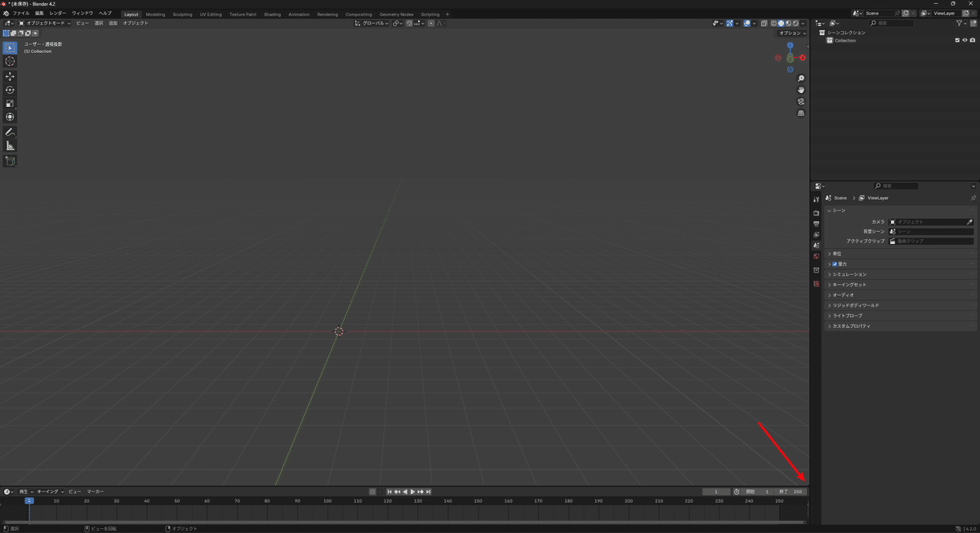
Task: Play the animation forward
Action: tap(412, 491)
